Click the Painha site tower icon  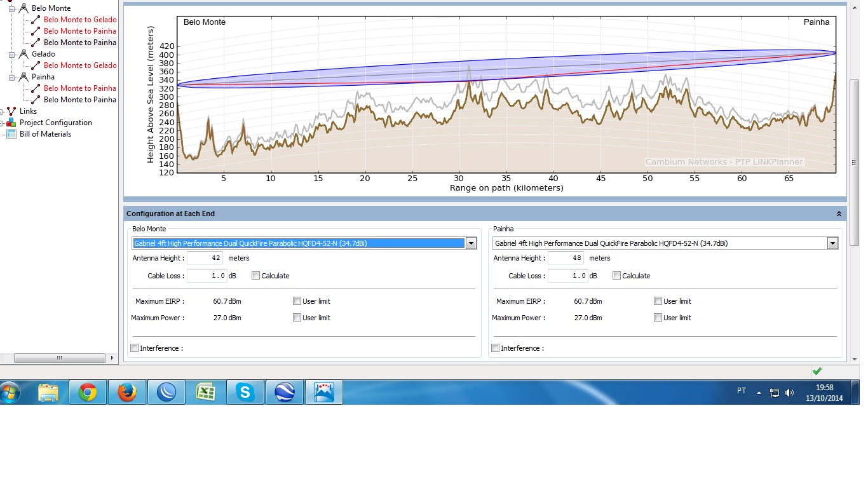24,77
